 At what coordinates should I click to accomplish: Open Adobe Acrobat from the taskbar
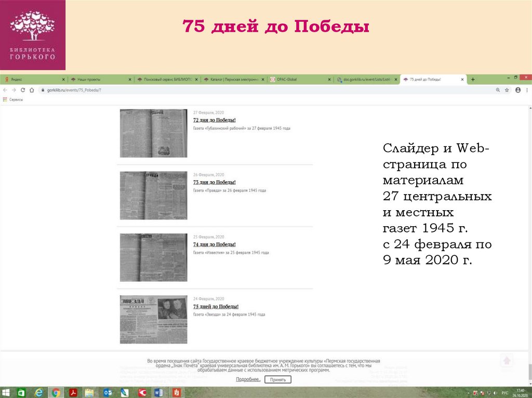[73, 392]
